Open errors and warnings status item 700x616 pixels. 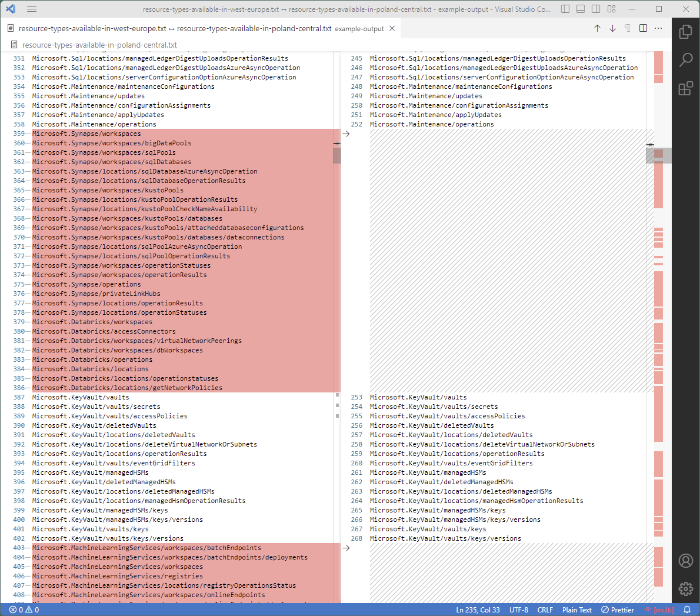(24, 610)
